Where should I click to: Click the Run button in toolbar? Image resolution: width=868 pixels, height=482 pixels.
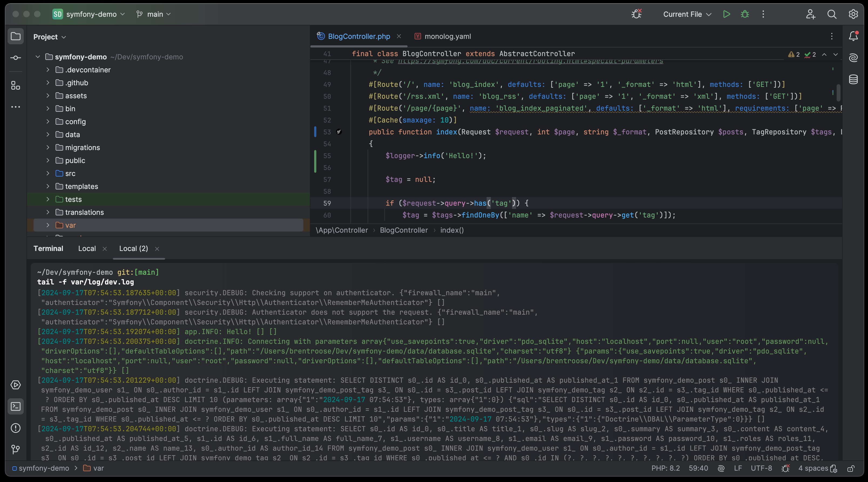[727, 14]
